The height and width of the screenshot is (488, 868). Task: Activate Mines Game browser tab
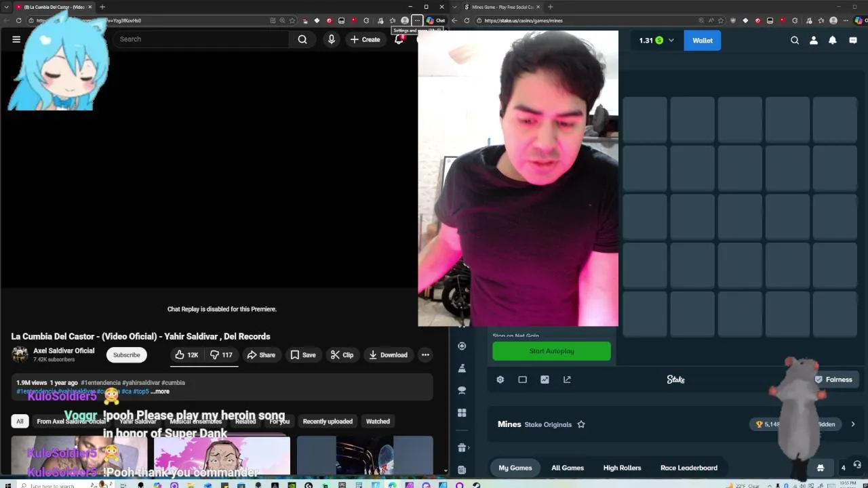coord(502,7)
